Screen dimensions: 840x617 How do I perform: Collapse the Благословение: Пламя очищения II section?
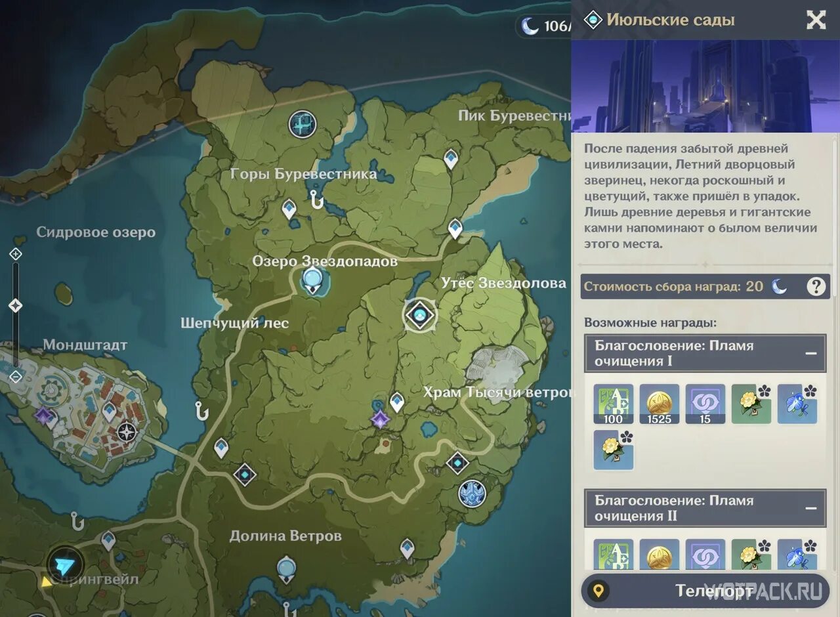[811, 508]
